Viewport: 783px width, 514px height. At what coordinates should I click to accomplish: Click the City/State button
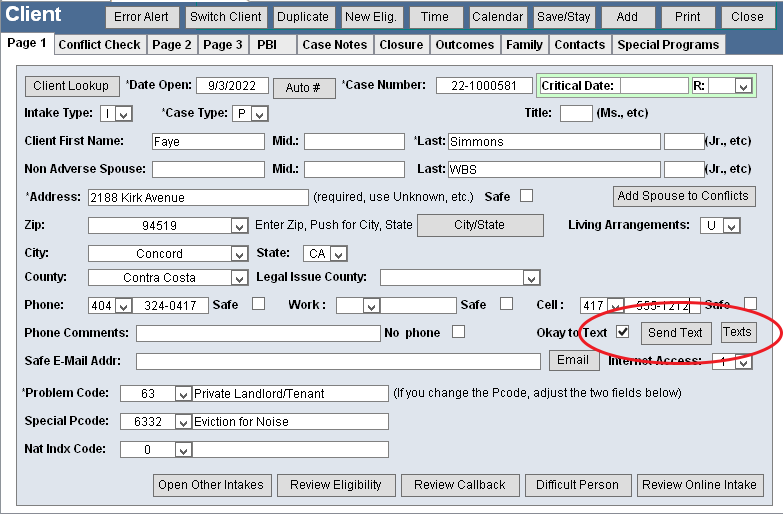pyautogui.click(x=480, y=225)
